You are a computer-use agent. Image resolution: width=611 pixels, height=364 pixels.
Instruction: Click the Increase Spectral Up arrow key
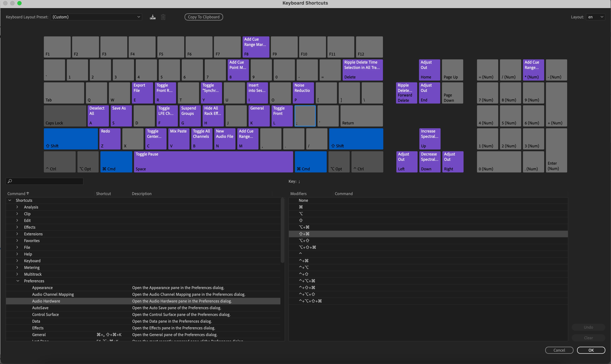pos(429,139)
